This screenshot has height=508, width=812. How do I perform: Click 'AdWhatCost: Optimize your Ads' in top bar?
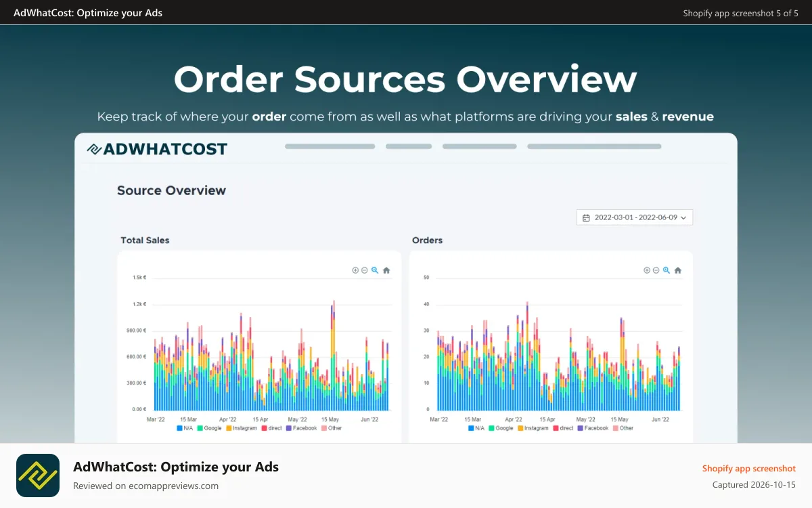pyautogui.click(x=88, y=13)
